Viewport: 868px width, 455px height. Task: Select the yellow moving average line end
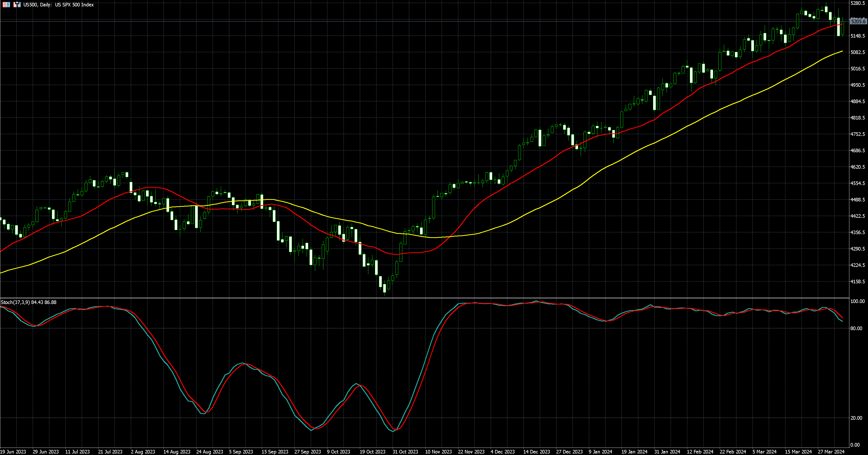tap(841, 51)
